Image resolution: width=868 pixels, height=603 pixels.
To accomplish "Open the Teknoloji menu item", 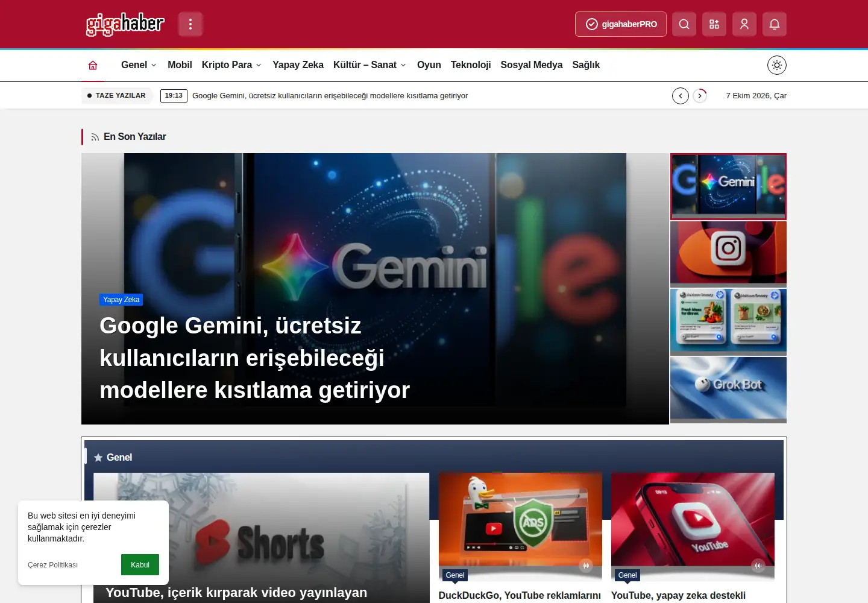I will 471,65.
